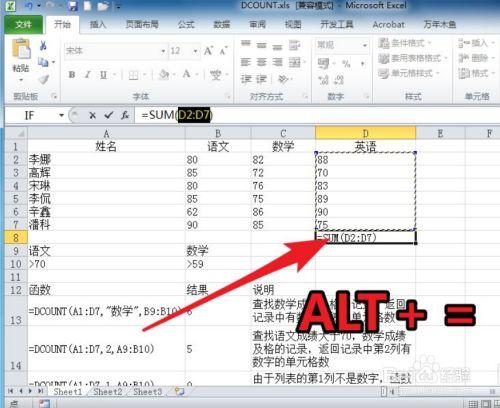Decrease font size with small A icon
Image resolution: width=500 pixels, height=408 pixels.
point(223,51)
